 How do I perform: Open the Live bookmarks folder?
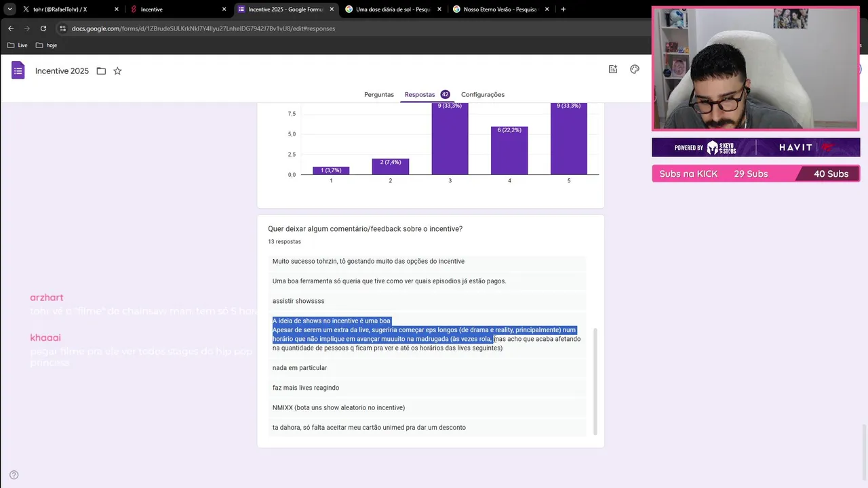(x=17, y=45)
